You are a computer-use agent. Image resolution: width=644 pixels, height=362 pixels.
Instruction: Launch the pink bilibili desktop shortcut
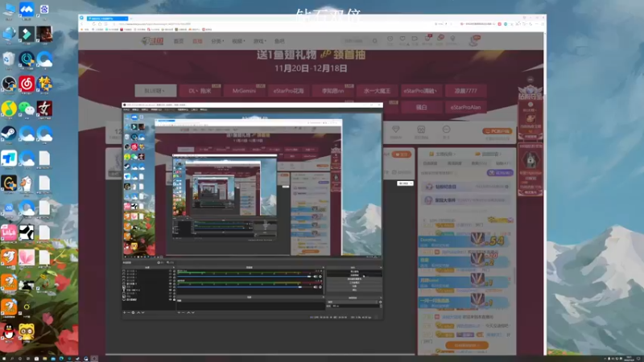[x=9, y=232]
